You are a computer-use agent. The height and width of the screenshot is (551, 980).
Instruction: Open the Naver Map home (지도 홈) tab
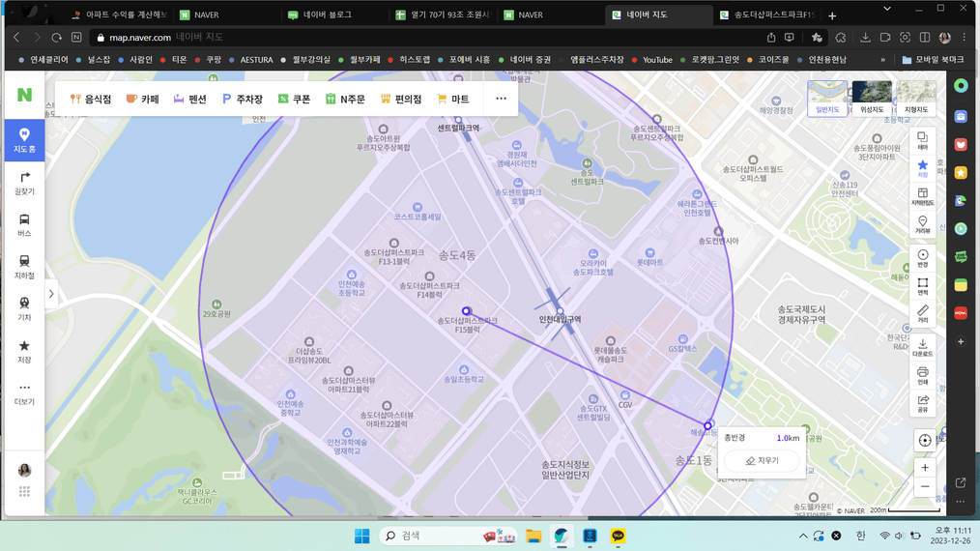24,140
